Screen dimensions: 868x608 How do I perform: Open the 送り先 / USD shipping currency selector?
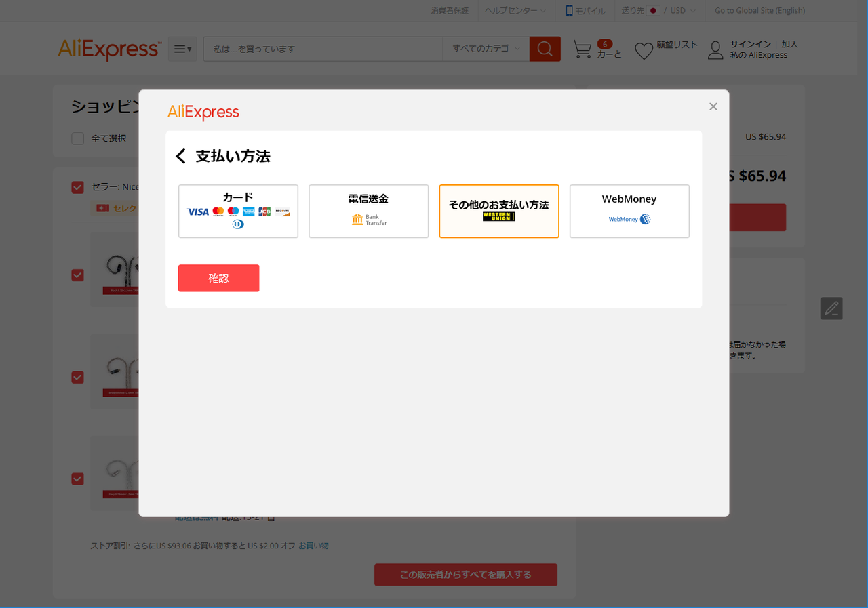658,10
